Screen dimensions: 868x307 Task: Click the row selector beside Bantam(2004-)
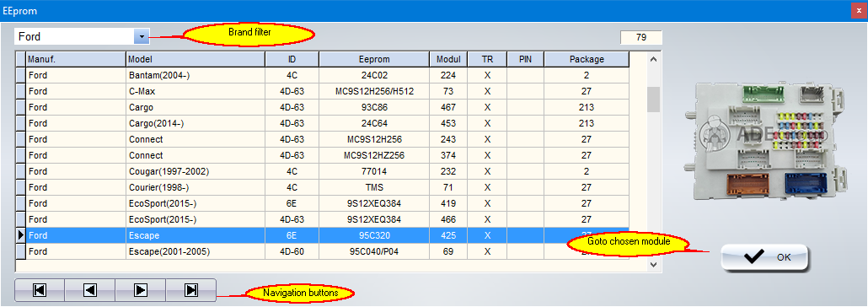tap(20, 75)
